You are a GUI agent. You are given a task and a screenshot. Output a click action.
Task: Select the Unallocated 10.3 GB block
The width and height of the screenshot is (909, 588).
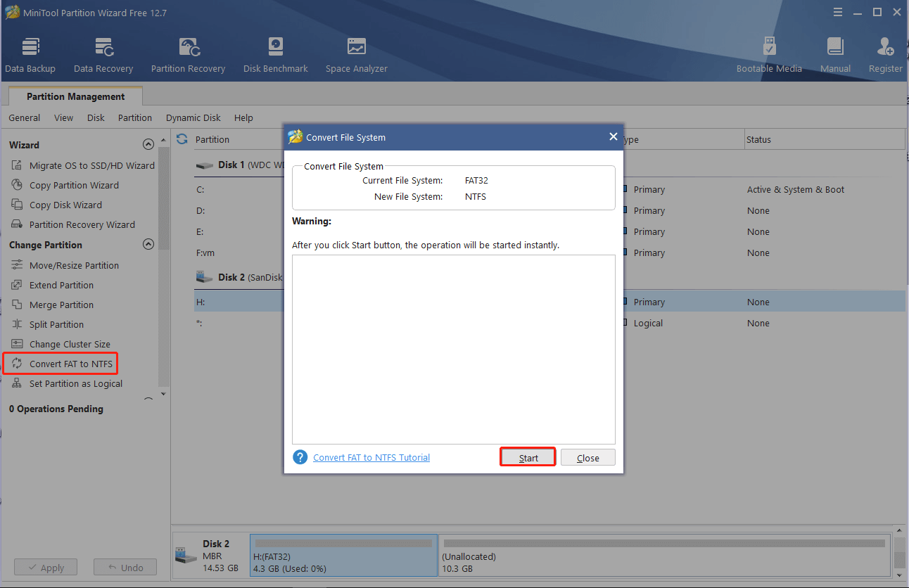pyautogui.click(x=664, y=555)
